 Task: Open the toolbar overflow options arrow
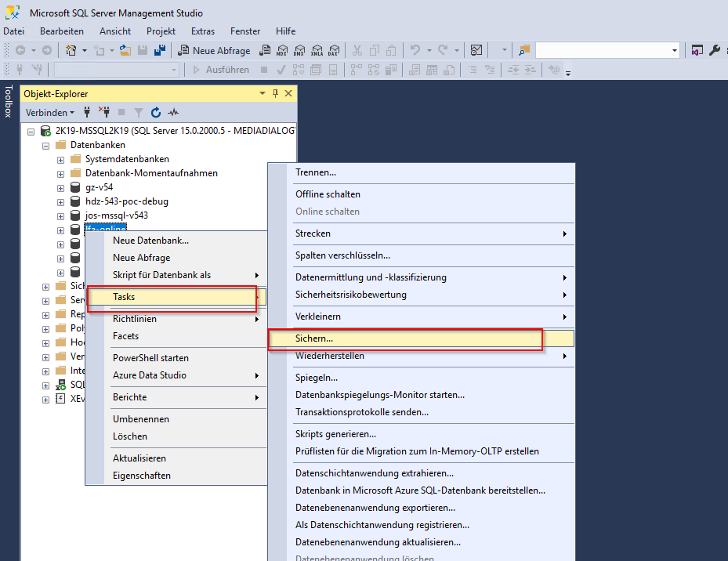point(568,73)
